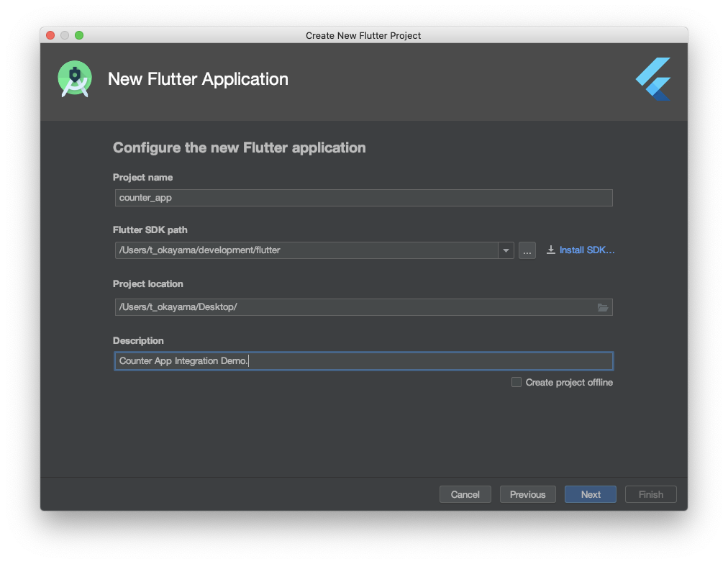Enable Create project offline checkbox

[x=517, y=382]
